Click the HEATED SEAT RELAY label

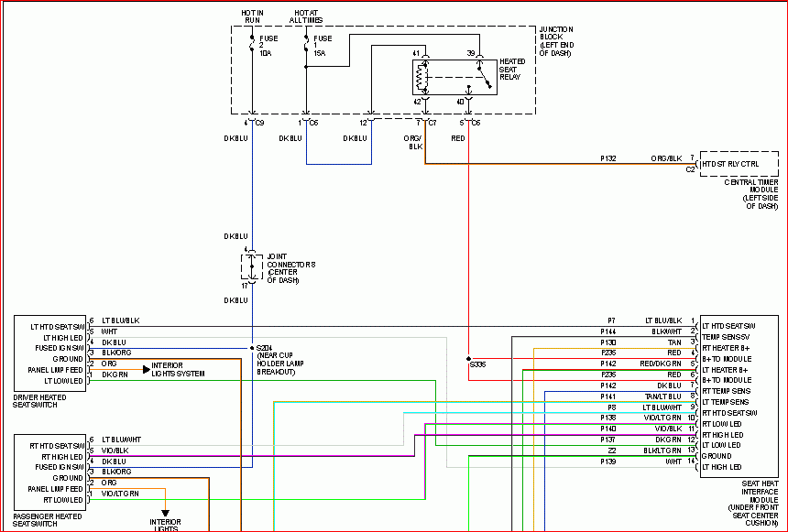tap(512, 70)
